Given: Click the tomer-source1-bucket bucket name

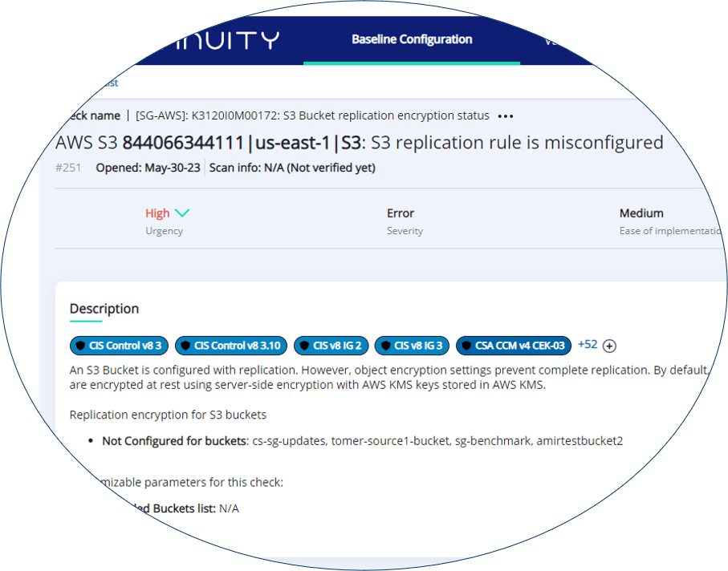Looking at the screenshot, I should point(390,441).
